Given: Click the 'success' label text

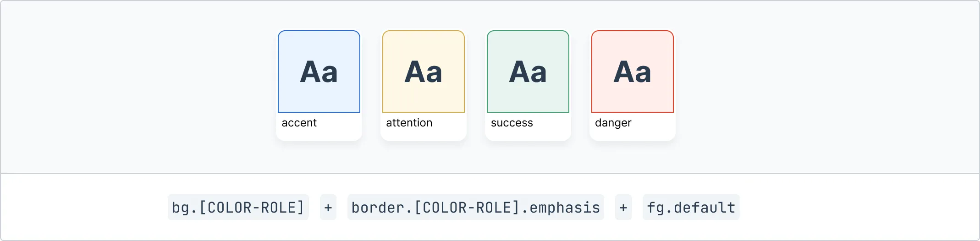Looking at the screenshot, I should pyautogui.click(x=512, y=123).
